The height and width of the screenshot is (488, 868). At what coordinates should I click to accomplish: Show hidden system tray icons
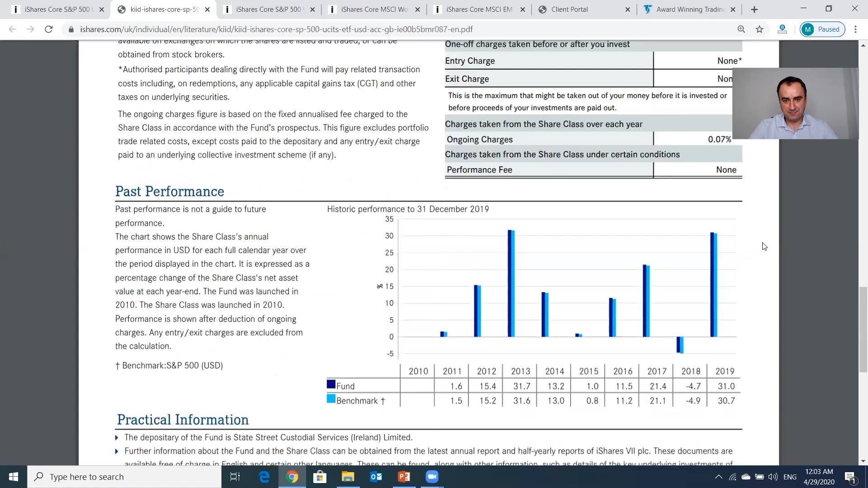718,477
